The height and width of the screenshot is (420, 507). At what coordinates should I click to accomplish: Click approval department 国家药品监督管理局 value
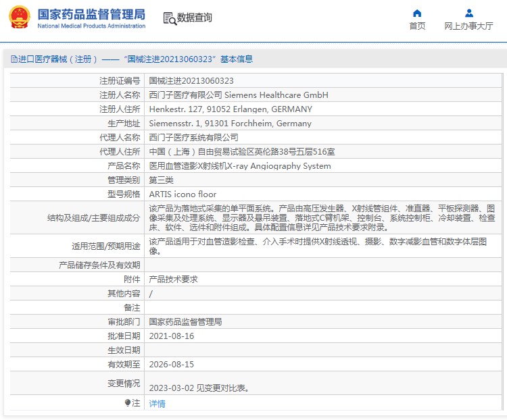click(185, 322)
